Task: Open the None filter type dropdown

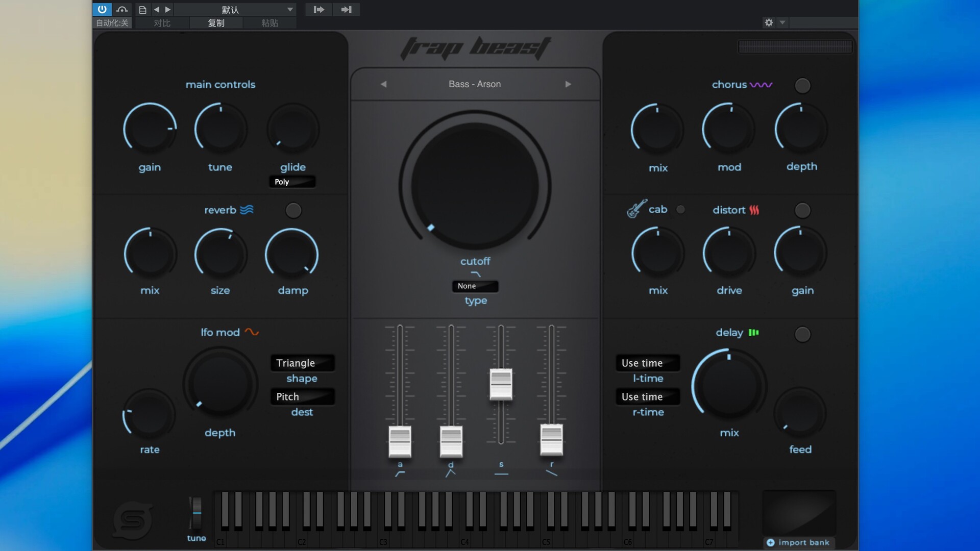Action: (475, 286)
